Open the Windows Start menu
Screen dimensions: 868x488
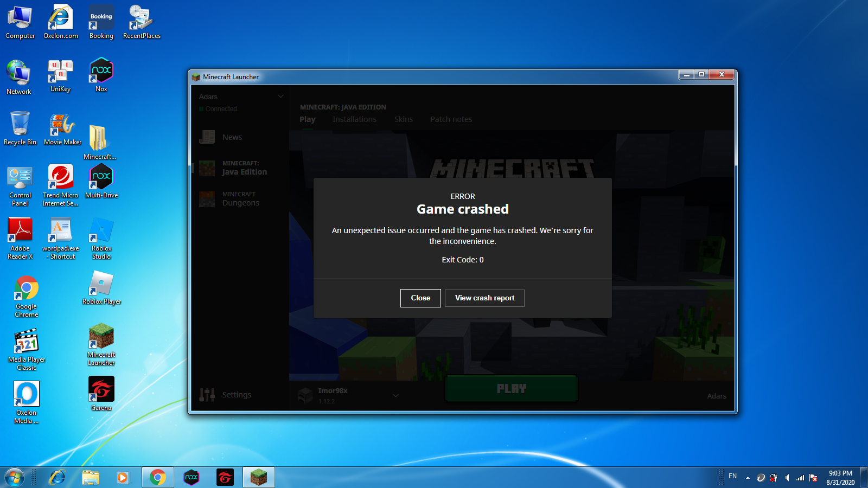(x=15, y=478)
